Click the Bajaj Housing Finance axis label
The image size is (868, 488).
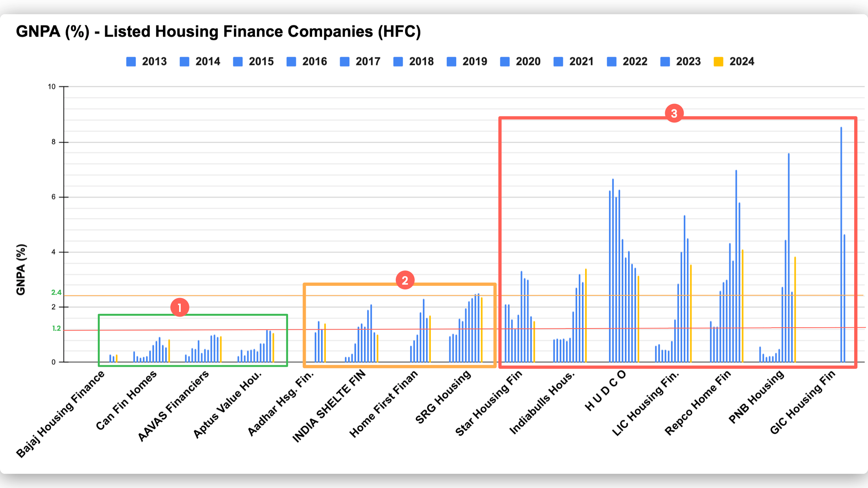click(x=61, y=414)
